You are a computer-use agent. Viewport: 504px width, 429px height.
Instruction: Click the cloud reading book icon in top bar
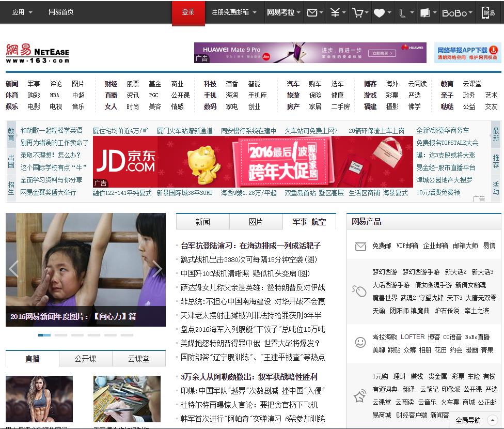[x=425, y=13]
